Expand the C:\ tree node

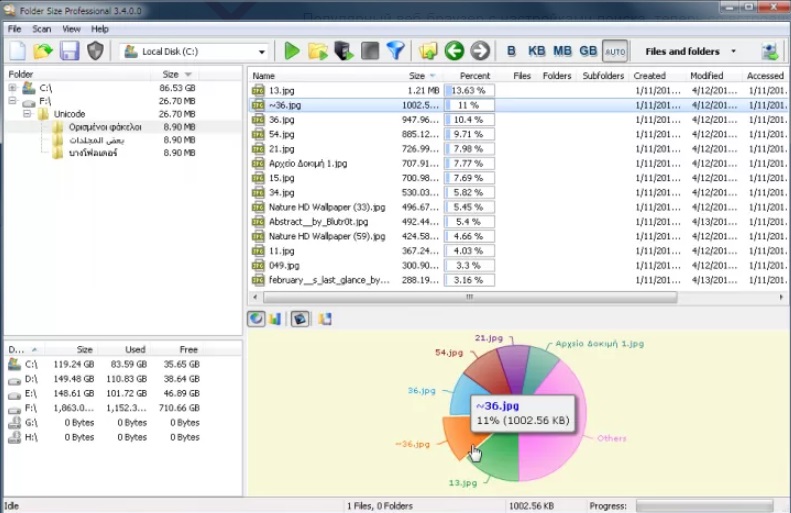tap(12, 88)
